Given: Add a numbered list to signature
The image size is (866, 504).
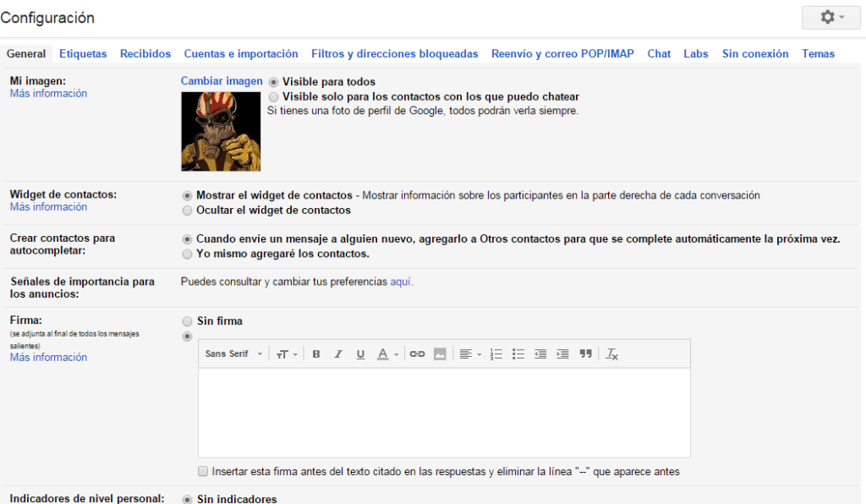Looking at the screenshot, I should click(x=496, y=354).
